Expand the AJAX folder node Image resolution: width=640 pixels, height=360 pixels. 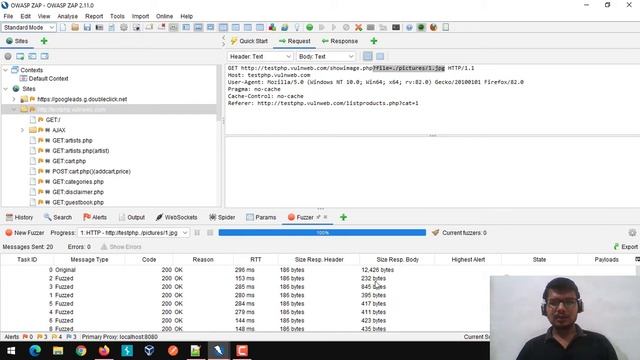pyautogui.click(x=22, y=130)
